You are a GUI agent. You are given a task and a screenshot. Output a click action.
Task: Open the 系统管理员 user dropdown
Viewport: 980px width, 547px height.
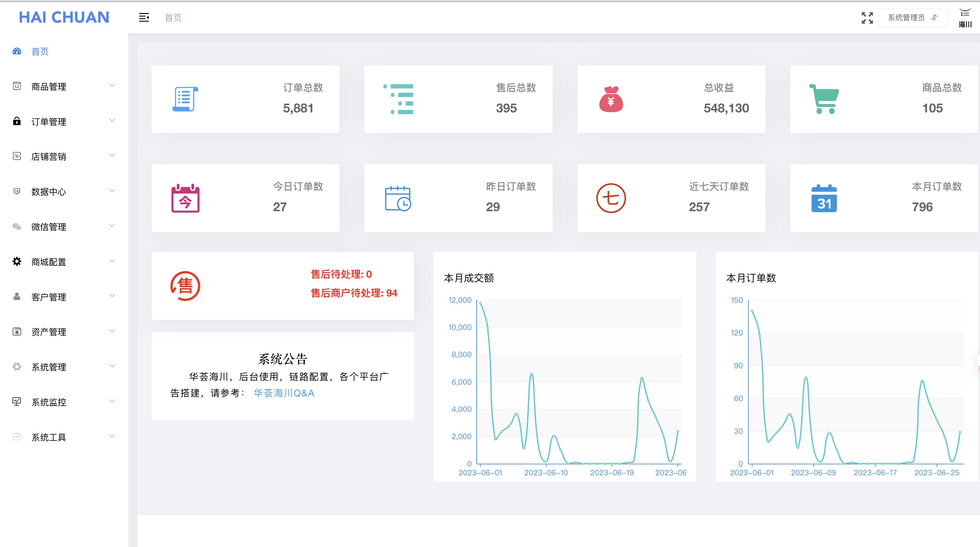point(912,17)
